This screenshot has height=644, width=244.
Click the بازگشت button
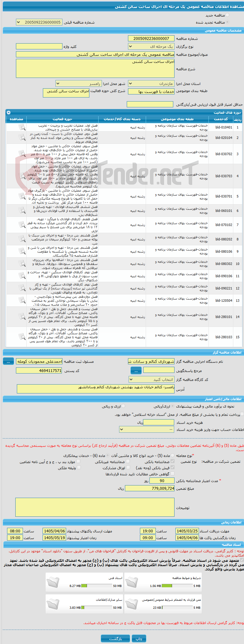[115, 639]
